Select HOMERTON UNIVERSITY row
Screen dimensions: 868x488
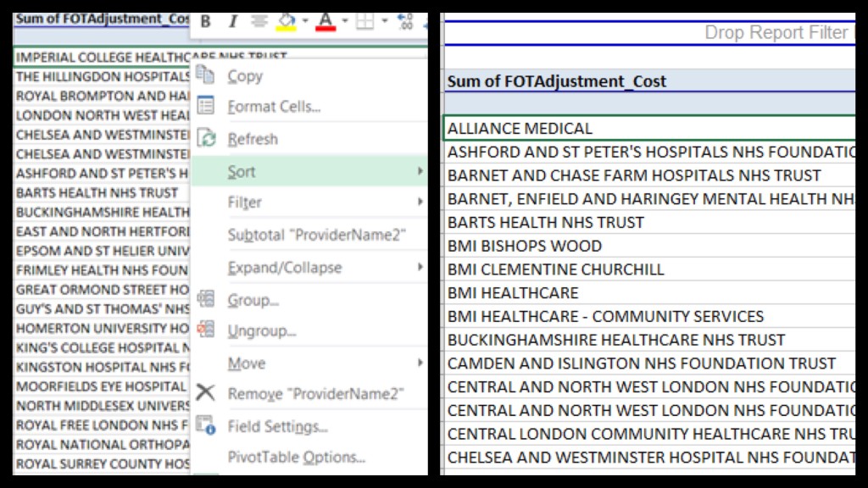103,328
